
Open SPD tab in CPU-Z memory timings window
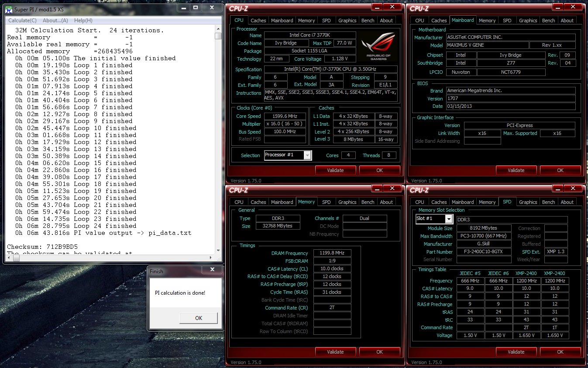(x=326, y=202)
